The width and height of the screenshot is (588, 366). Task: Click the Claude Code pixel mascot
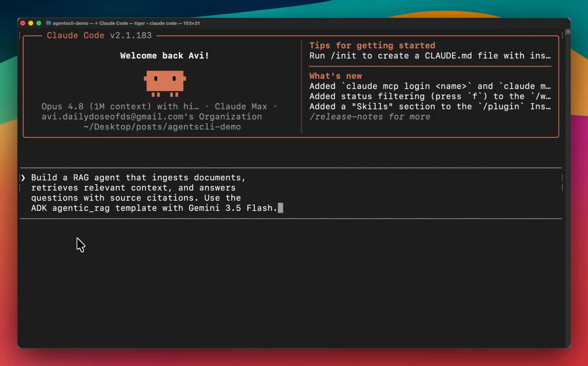tap(165, 83)
